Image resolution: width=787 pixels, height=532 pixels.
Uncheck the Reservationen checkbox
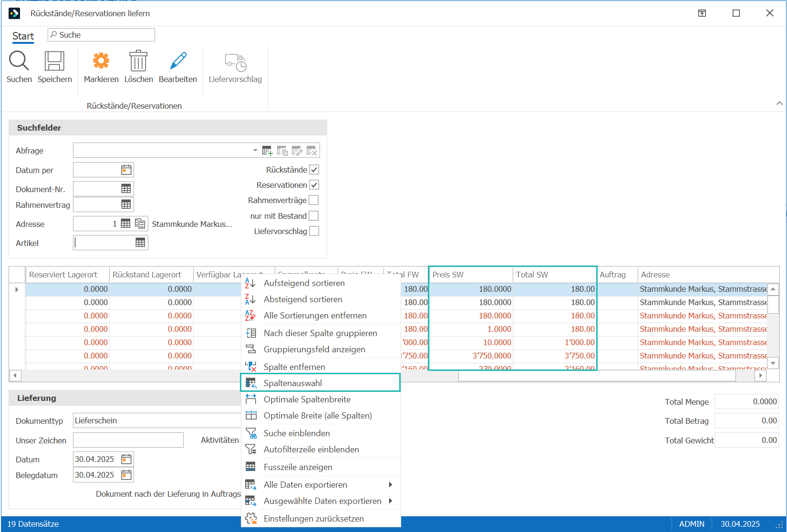coord(314,185)
